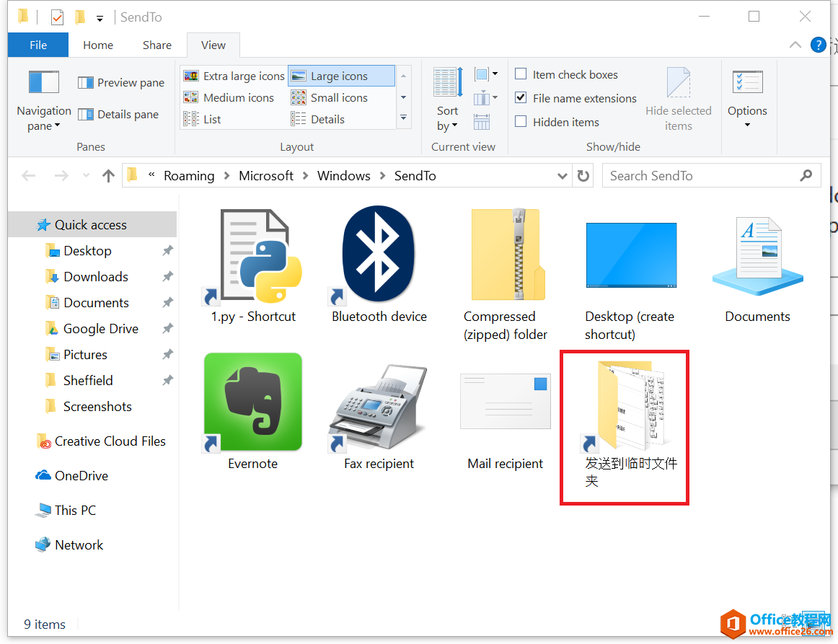Unpin Downloads using its pin icon
838x644 pixels.
pyautogui.click(x=168, y=276)
